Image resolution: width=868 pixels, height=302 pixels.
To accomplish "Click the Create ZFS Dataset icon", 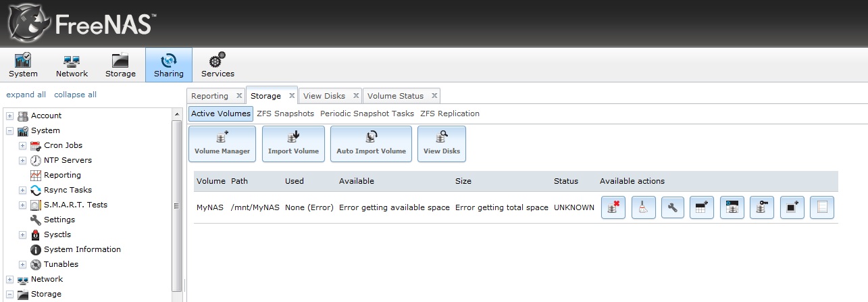I will pyautogui.click(x=703, y=208).
